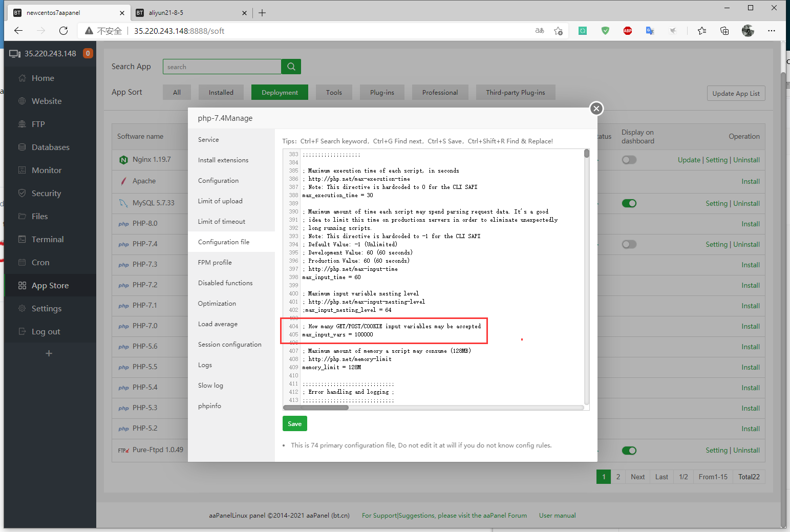790x532 pixels.
Task: Open the browser favorites list icon
Action: point(702,31)
